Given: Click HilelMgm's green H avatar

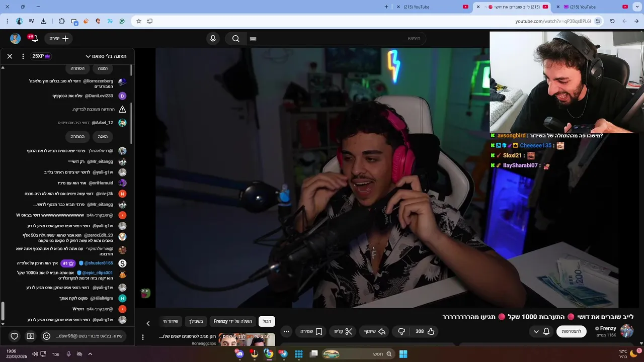Looking at the screenshot, I should point(122,298).
